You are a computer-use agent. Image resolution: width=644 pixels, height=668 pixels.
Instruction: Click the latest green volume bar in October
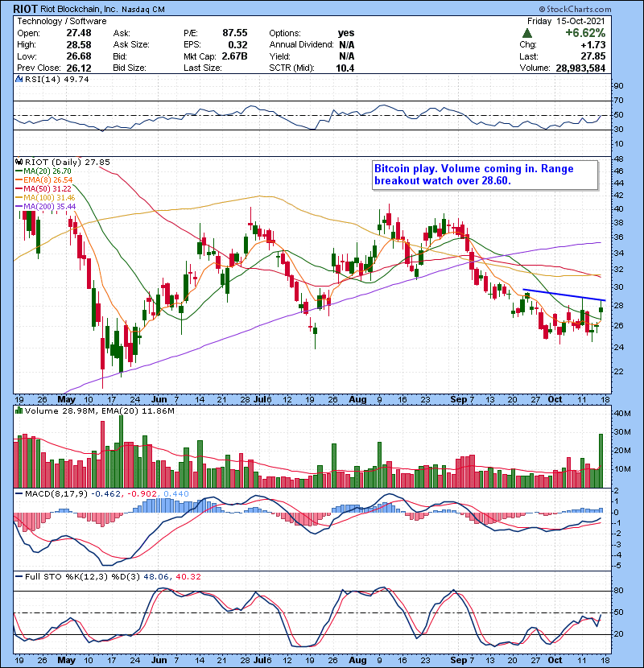tap(601, 460)
